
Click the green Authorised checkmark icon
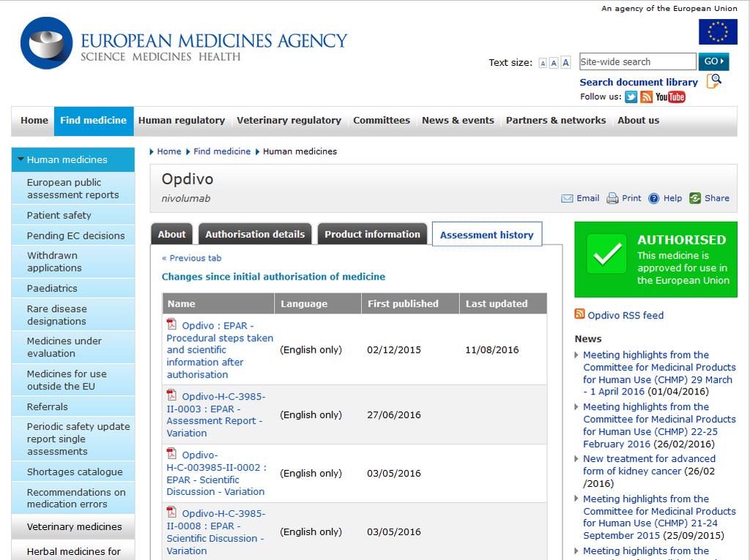pyautogui.click(x=606, y=254)
